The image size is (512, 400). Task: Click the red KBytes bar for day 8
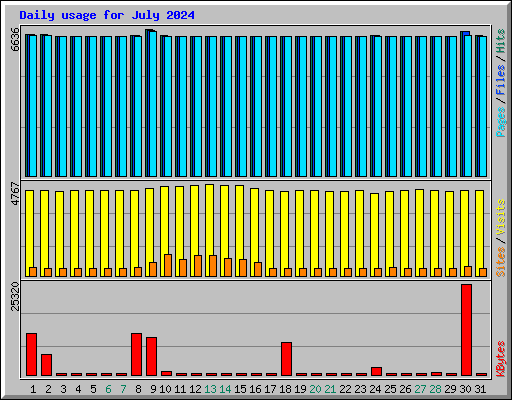point(136,354)
